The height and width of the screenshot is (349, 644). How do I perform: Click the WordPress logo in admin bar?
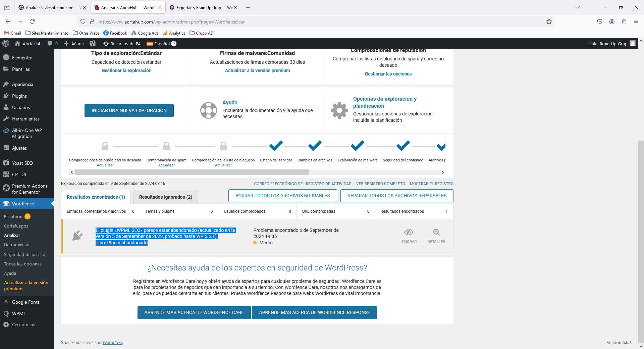pyautogui.click(x=6, y=44)
